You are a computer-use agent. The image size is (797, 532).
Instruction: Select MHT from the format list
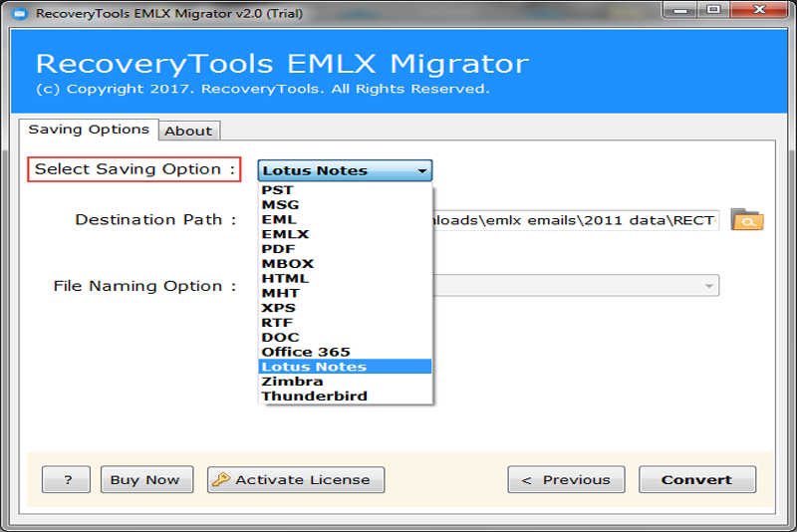345,293
